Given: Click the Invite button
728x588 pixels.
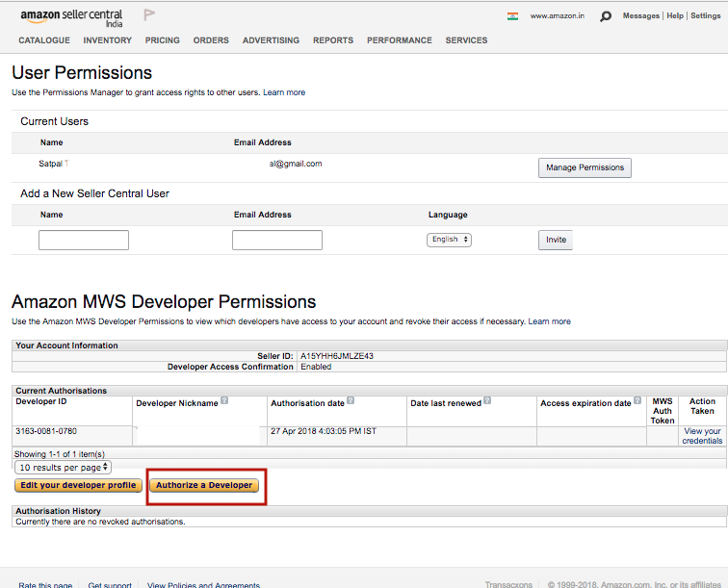Looking at the screenshot, I should [x=556, y=240].
